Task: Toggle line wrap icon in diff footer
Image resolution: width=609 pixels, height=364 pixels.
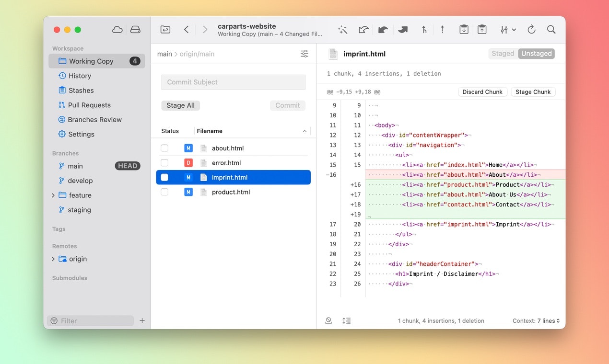Action: 346,320
